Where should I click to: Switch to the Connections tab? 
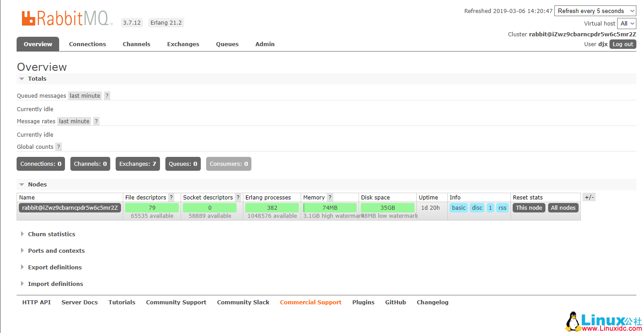tap(87, 44)
